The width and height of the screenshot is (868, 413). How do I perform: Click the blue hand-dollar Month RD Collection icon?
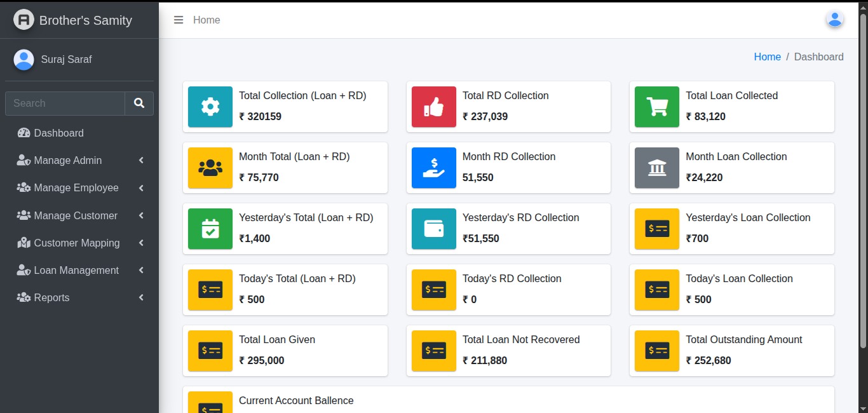coord(433,168)
